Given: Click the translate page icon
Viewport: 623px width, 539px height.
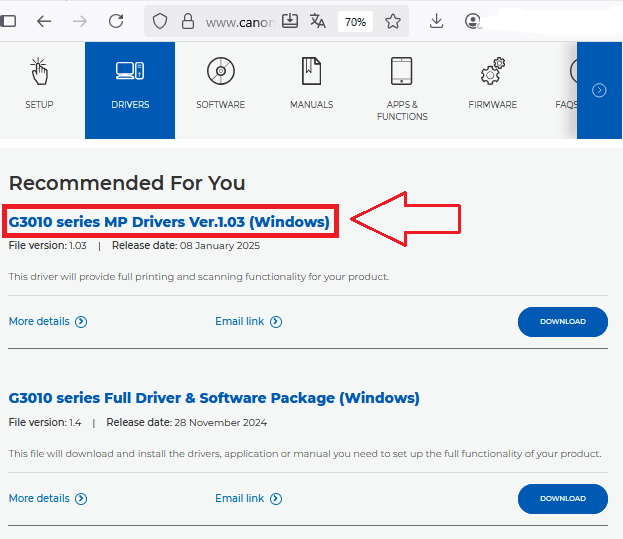Looking at the screenshot, I should (318, 21).
